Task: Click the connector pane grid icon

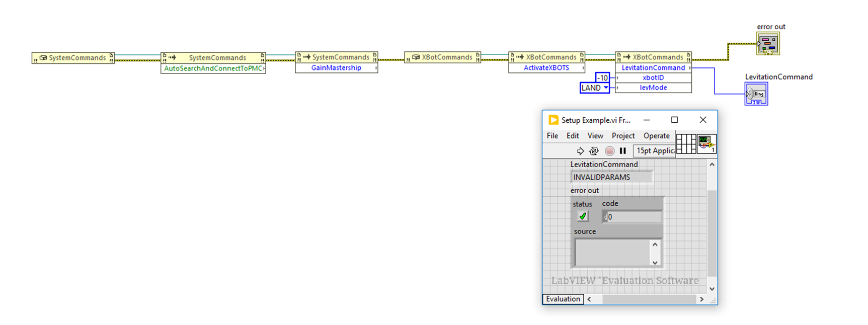Action: tap(686, 144)
